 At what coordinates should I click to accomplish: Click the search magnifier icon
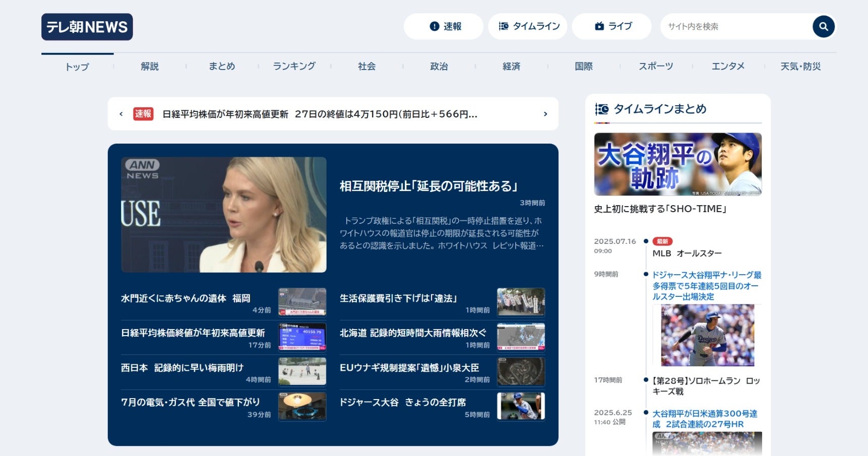coord(823,26)
